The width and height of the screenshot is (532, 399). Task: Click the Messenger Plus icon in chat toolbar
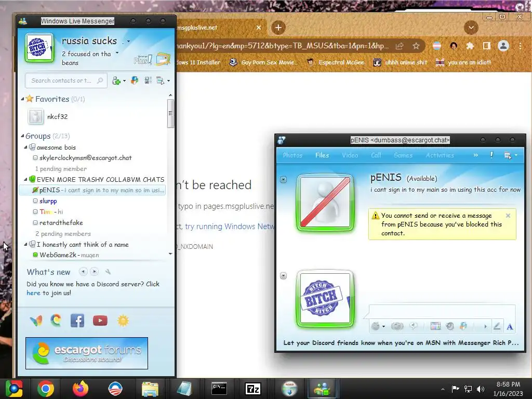coord(463,326)
